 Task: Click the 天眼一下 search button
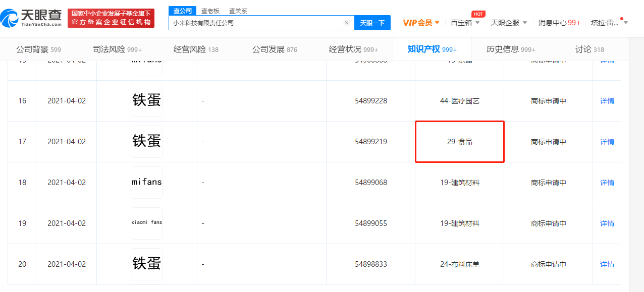click(372, 23)
